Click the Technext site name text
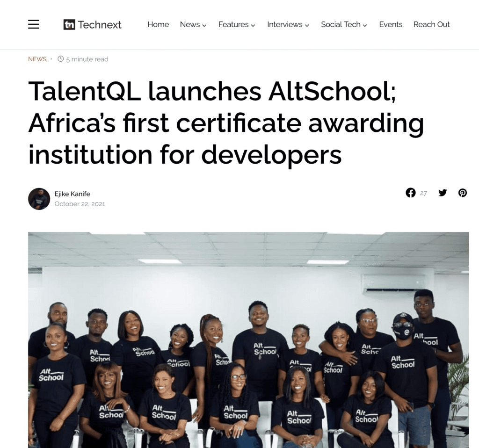 (100, 25)
